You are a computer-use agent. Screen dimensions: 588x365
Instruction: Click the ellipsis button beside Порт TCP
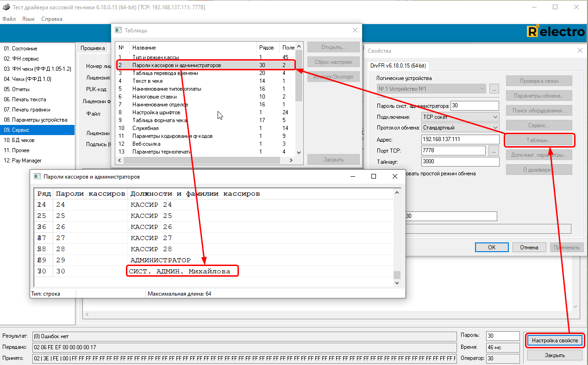coord(494,150)
